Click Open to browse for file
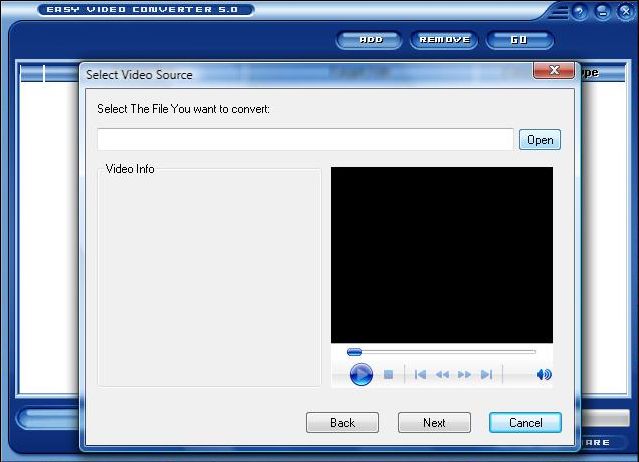639x462 pixels. [x=540, y=140]
